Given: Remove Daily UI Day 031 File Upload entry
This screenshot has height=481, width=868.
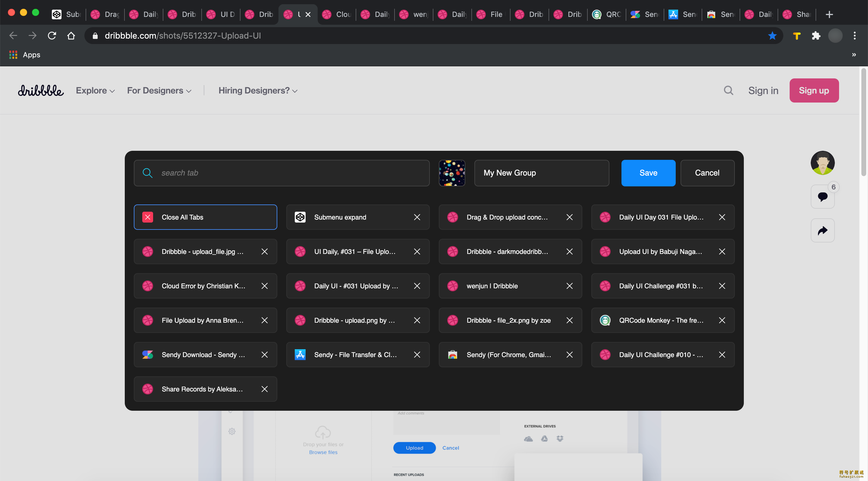Looking at the screenshot, I should coord(722,217).
